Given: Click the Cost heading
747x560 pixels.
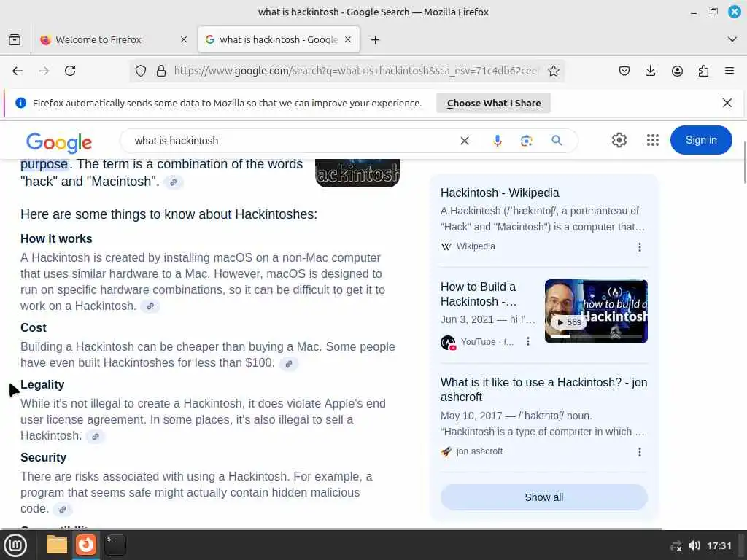Looking at the screenshot, I should [x=34, y=327].
